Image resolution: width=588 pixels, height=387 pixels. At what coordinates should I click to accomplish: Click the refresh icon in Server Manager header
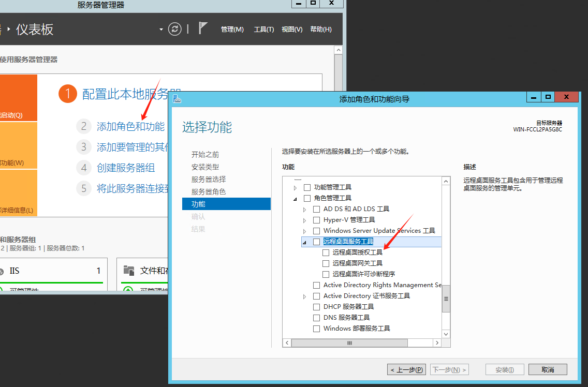[x=175, y=29]
